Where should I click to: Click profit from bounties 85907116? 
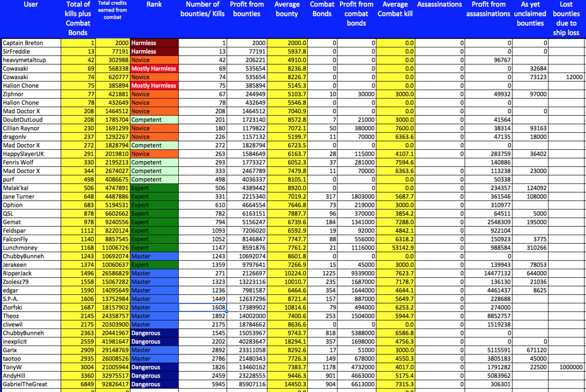coord(247,384)
